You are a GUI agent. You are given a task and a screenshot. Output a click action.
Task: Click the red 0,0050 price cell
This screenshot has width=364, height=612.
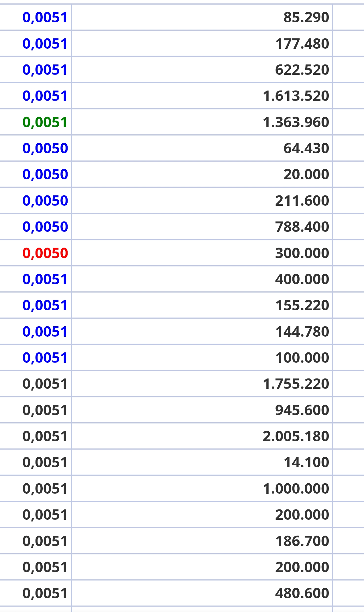click(x=45, y=253)
